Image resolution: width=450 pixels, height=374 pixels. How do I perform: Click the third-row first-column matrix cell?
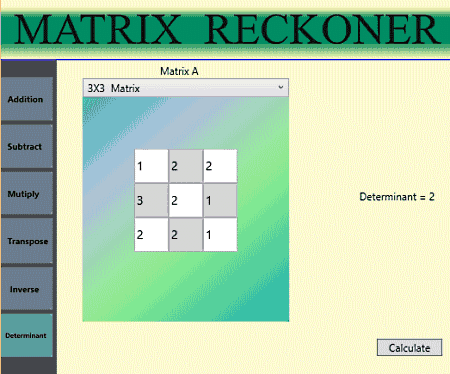coord(151,235)
